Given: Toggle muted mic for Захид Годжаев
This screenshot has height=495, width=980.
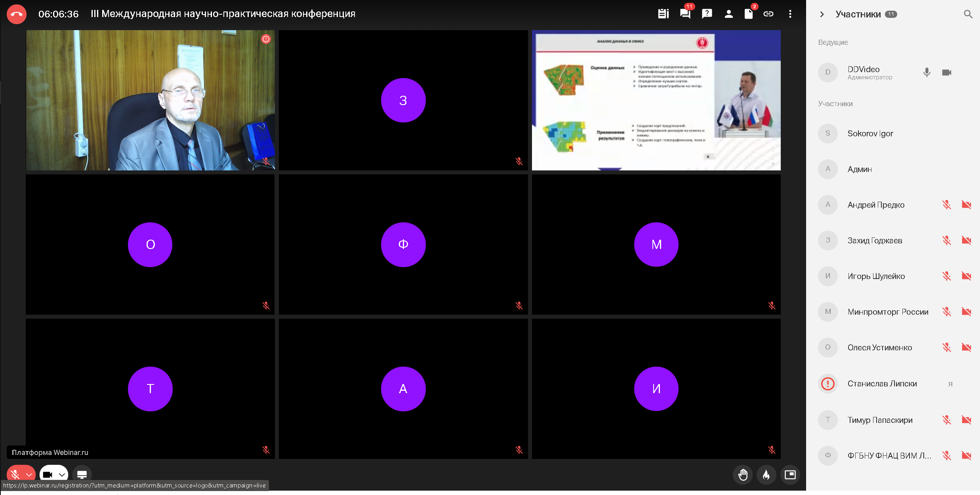Looking at the screenshot, I should (947, 241).
